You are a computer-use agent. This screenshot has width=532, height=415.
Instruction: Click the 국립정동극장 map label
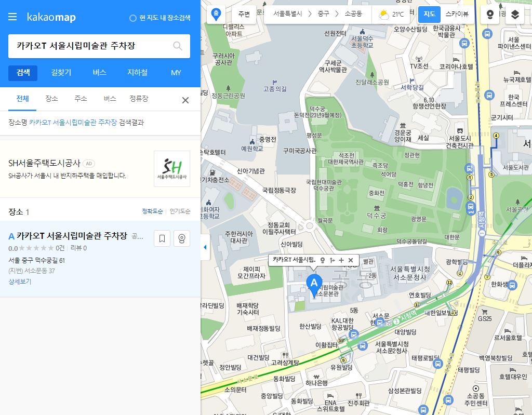(279, 191)
